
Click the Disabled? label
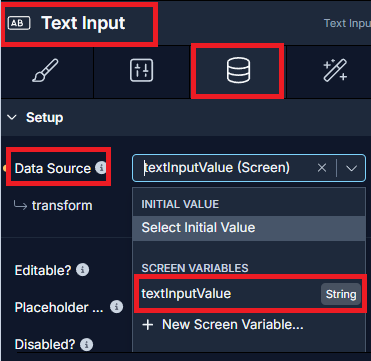pyautogui.click(x=45, y=345)
